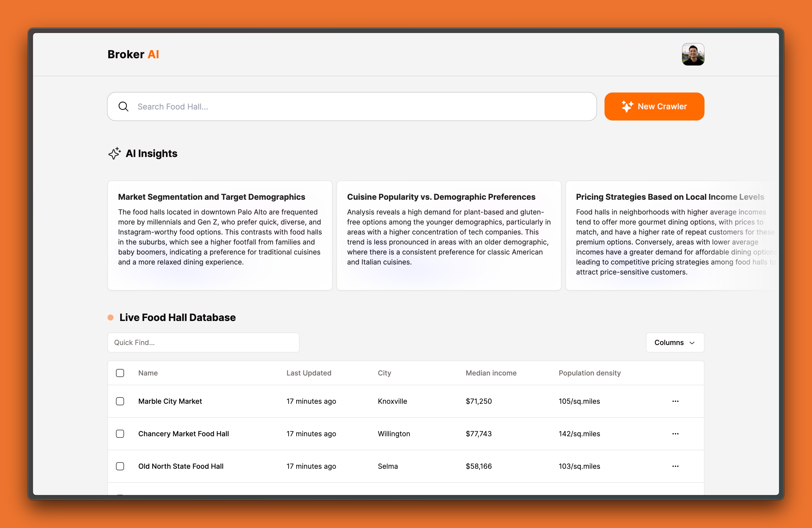Viewport: 812px width, 528px height.
Task: Focus the Search Food Hall field
Action: point(358,107)
